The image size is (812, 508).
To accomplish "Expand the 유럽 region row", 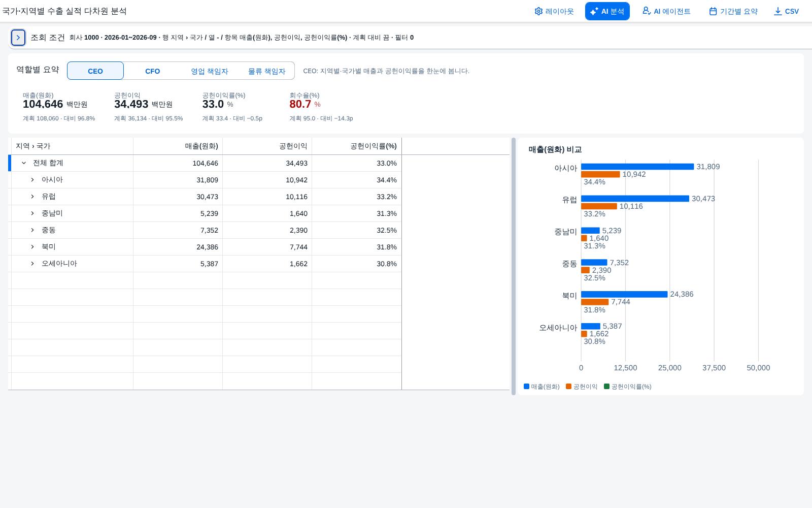I will (32, 197).
